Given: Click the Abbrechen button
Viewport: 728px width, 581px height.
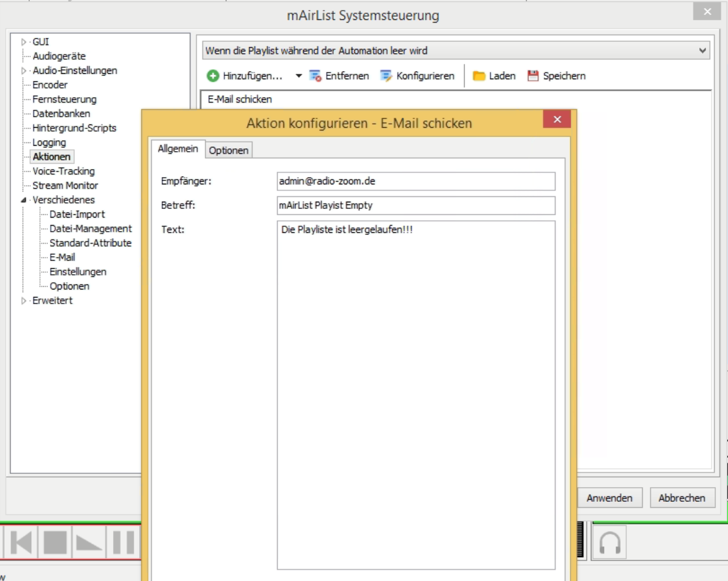Looking at the screenshot, I should (x=681, y=498).
